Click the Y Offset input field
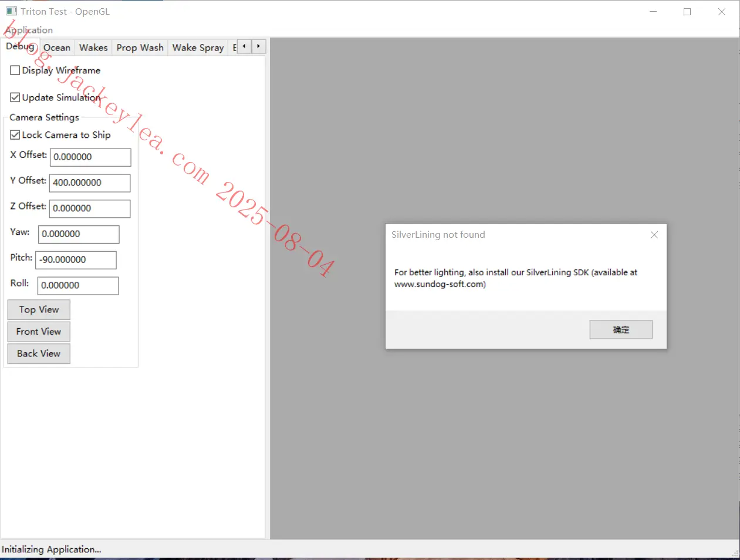The height and width of the screenshot is (560, 740). coord(90,183)
